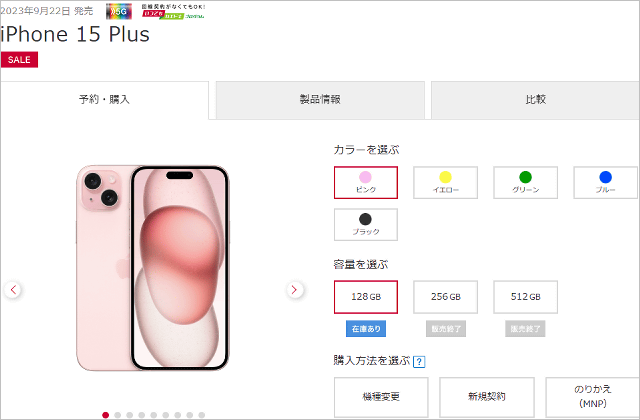The width and height of the screenshot is (640, 420).
Task: Select the last carousel dot indicator
Action: [x=202, y=415]
